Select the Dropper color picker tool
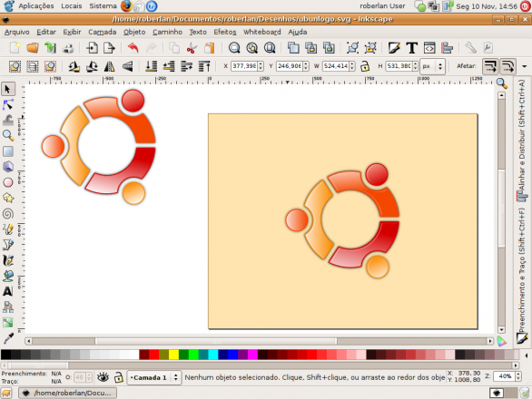Screen dimensions: 532x399 [8, 337]
